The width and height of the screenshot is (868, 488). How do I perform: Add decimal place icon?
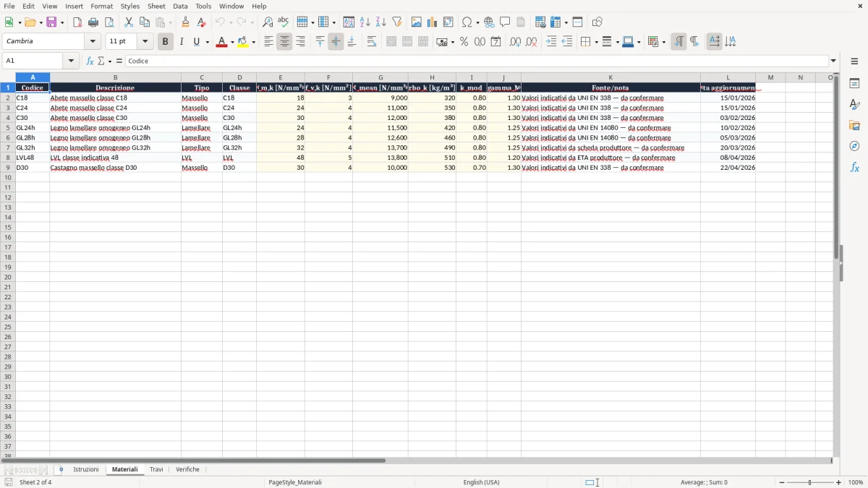(x=515, y=42)
